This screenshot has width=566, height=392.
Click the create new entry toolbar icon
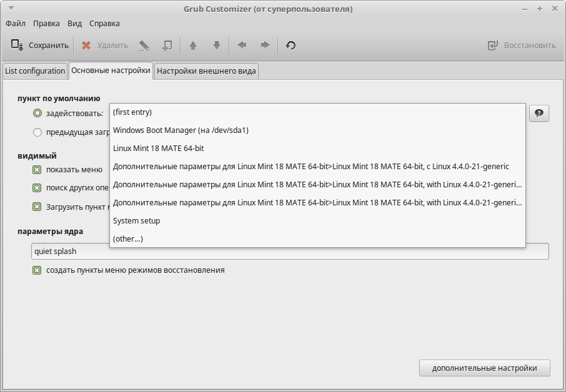pyautogui.click(x=167, y=46)
